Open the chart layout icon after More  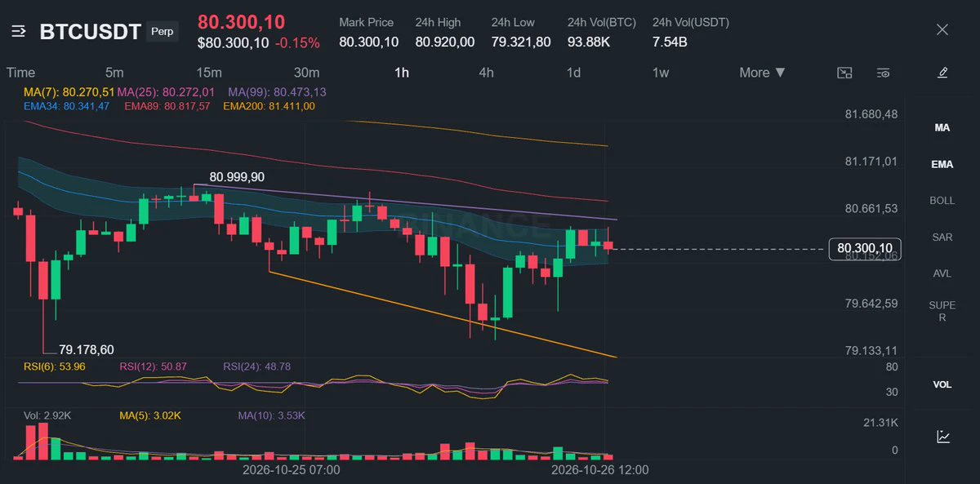coord(844,73)
